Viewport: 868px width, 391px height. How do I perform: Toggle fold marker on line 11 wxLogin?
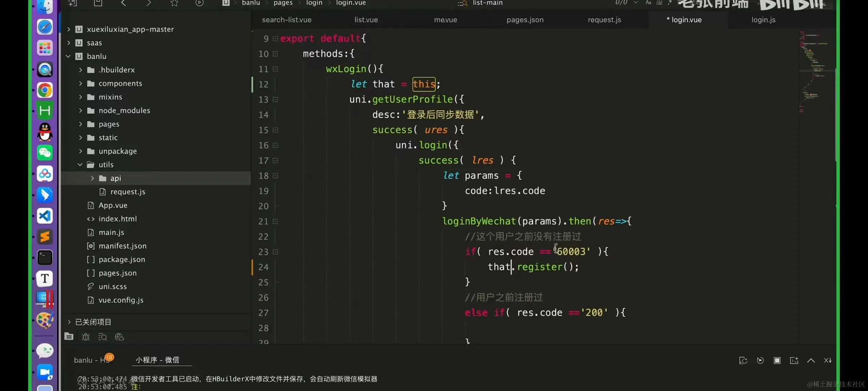275,69
